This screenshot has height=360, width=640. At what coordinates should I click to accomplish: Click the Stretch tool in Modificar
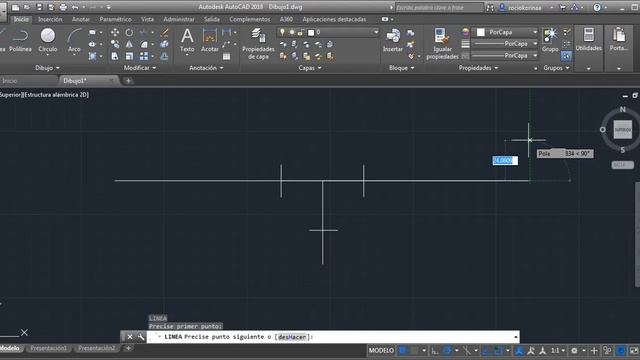(x=115, y=56)
